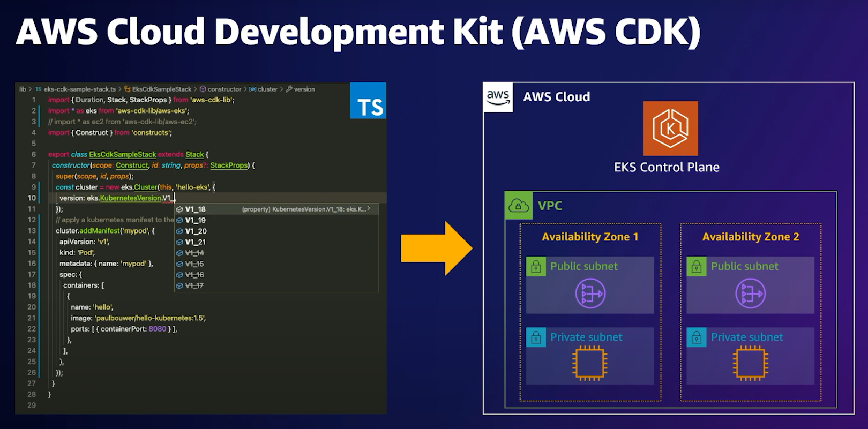Click EksCdkSampleStack class name in code

coord(123,154)
